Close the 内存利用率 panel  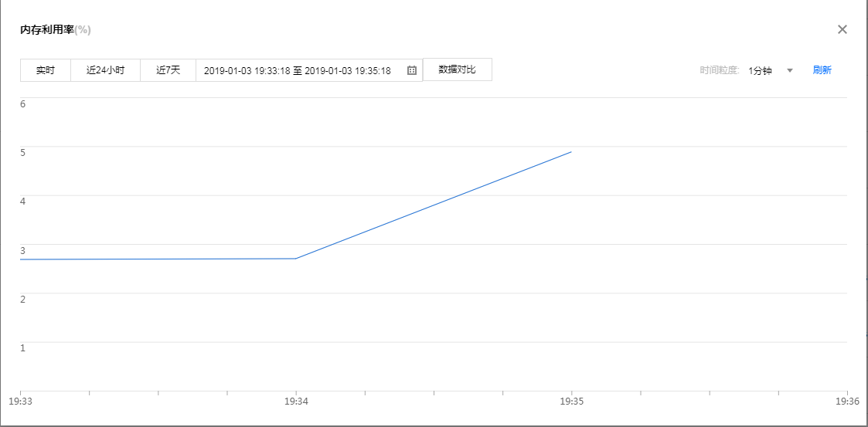coord(842,29)
